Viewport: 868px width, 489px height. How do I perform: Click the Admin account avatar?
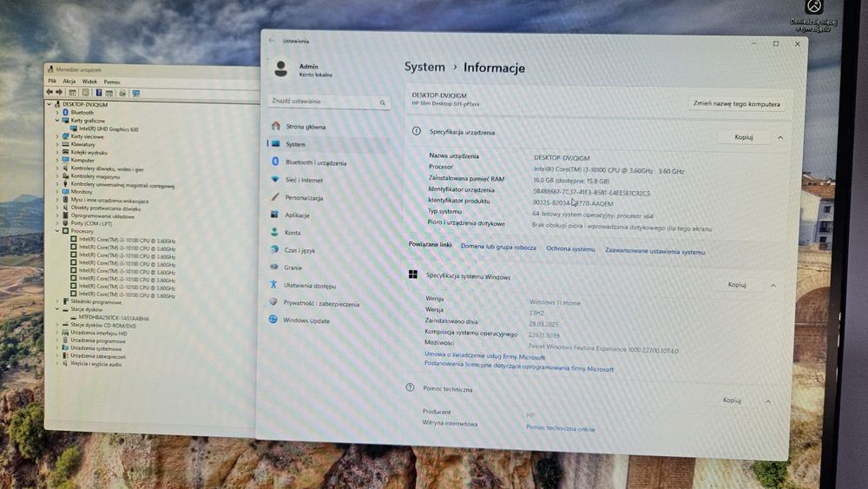coord(280,69)
